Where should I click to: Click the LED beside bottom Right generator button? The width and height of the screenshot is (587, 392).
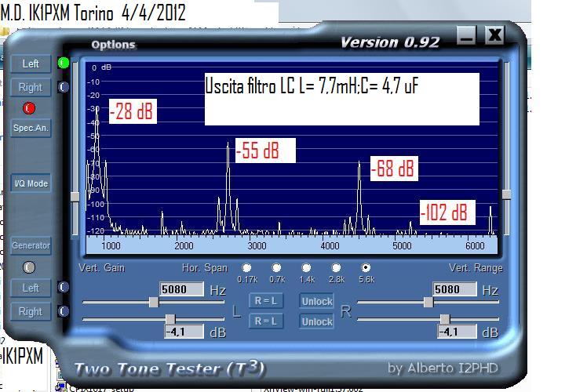(64, 311)
